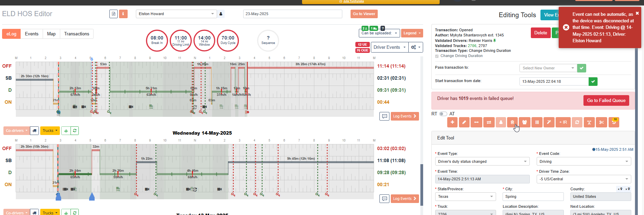Click the 76 OUE red badge
The height and width of the screenshot is (215, 644).
(x=362, y=50)
